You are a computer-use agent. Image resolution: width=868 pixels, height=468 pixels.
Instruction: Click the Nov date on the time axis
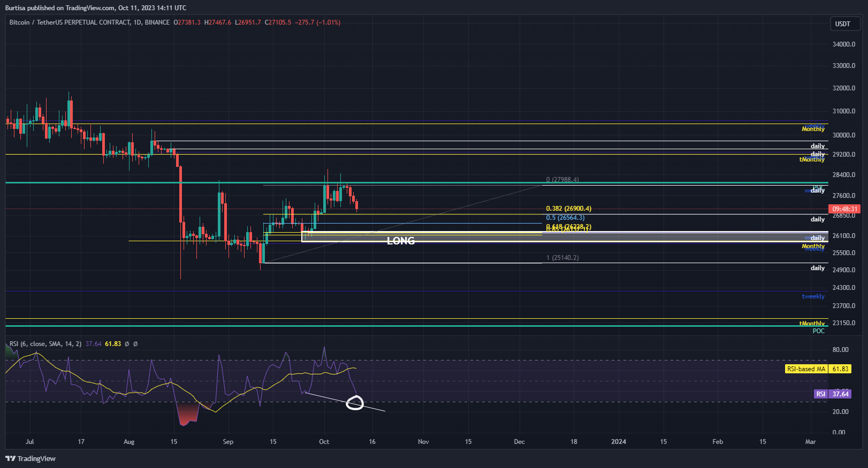pos(423,442)
